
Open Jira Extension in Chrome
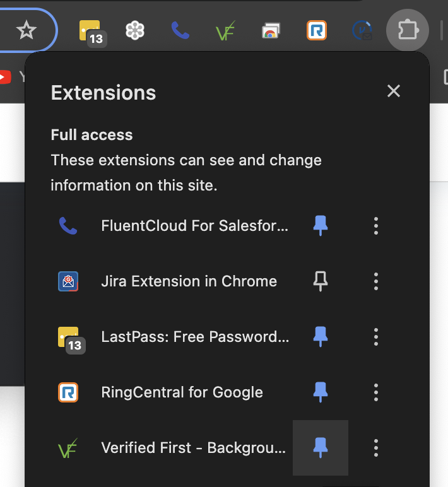tap(189, 281)
